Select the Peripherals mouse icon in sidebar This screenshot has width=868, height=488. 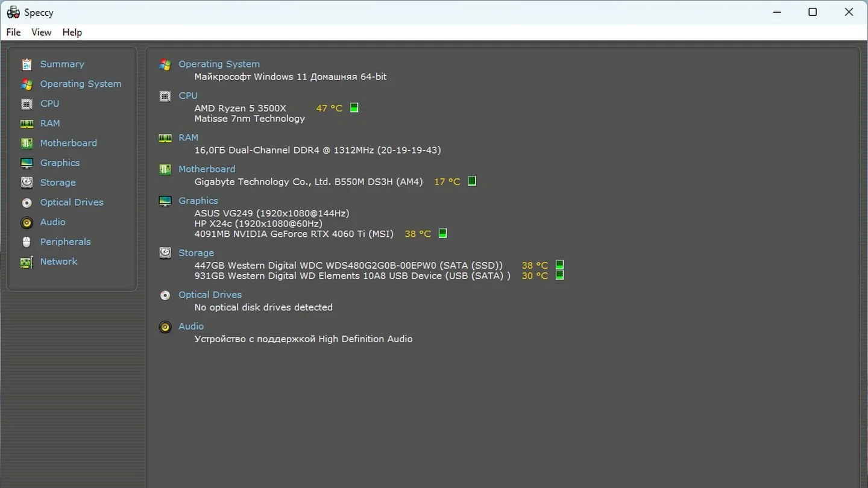coord(27,242)
